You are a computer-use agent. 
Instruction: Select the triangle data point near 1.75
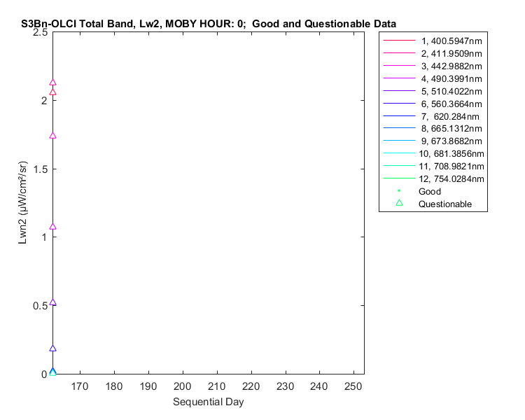52,136
